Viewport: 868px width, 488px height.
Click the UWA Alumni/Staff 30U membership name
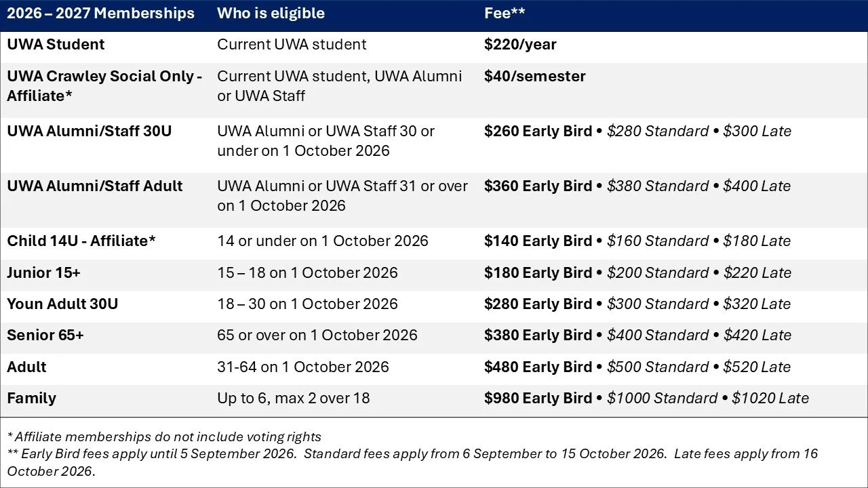coord(90,131)
